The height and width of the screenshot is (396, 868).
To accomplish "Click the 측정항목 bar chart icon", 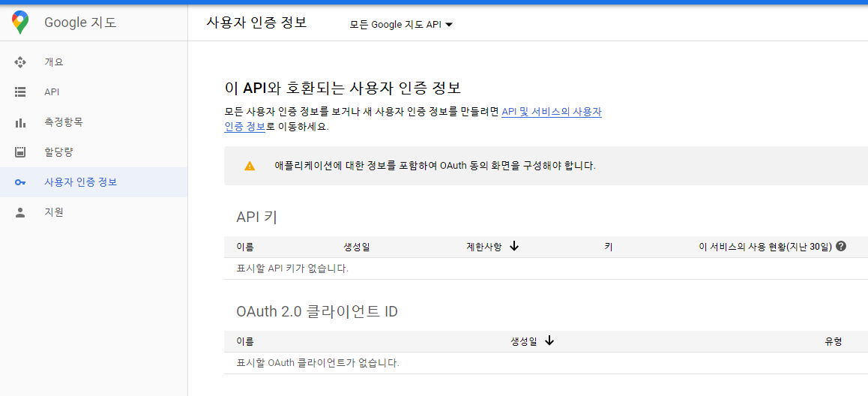I will tap(20, 122).
